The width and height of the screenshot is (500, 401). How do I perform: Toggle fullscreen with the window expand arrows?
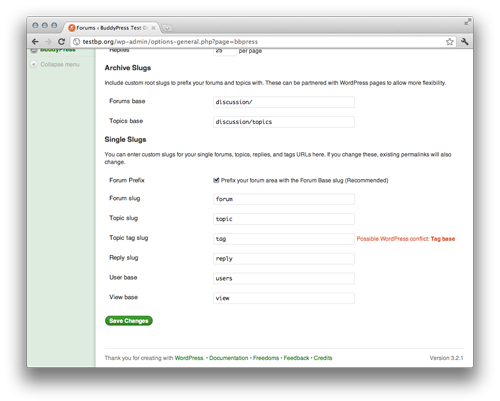pyautogui.click(x=467, y=22)
